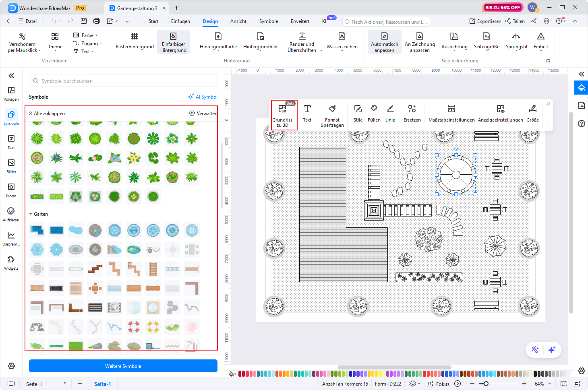Enable Automatisch anpassen
This screenshot has height=390, width=588.
coord(384,41)
